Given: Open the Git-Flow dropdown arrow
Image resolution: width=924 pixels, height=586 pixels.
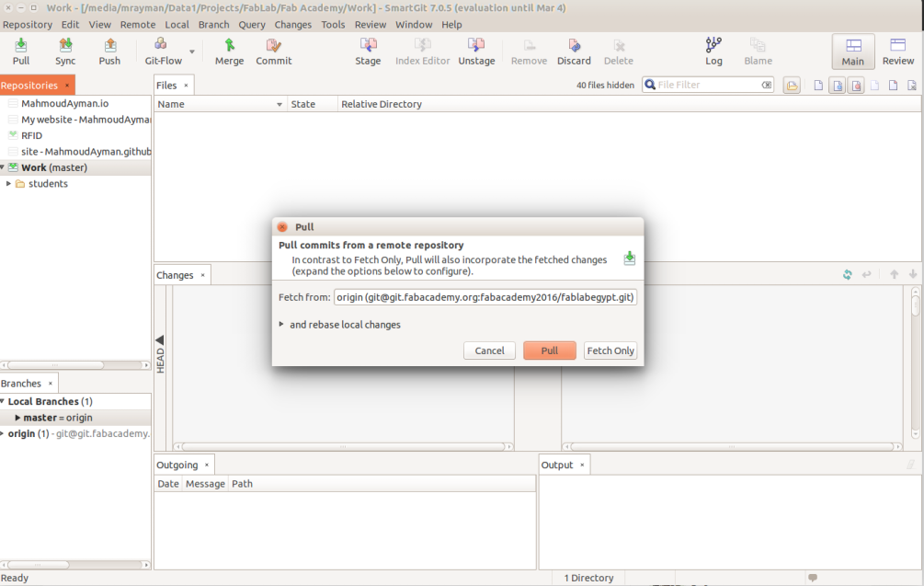Looking at the screenshot, I should 192,52.
